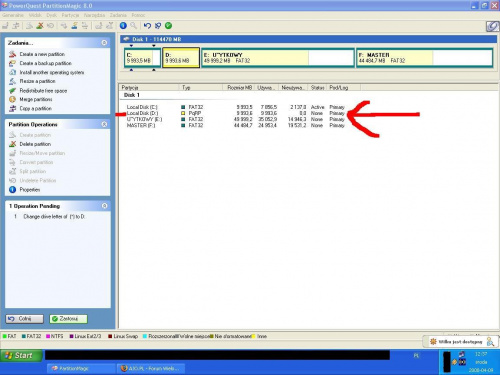Select the MASTER (F:) row
Screen dimensions: 500x375
tap(235, 125)
